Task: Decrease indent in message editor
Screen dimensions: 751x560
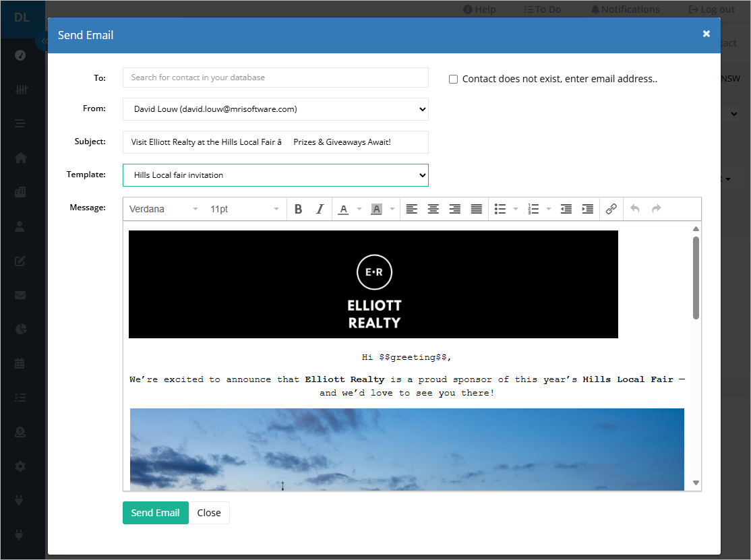Action: 566,209
